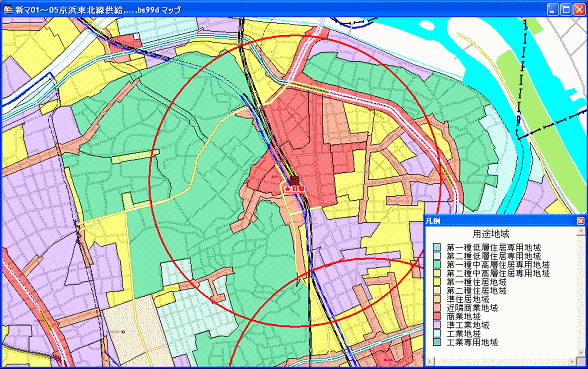
Task: Select the 第一種低層住居専用地域 legend label
Action: point(494,247)
